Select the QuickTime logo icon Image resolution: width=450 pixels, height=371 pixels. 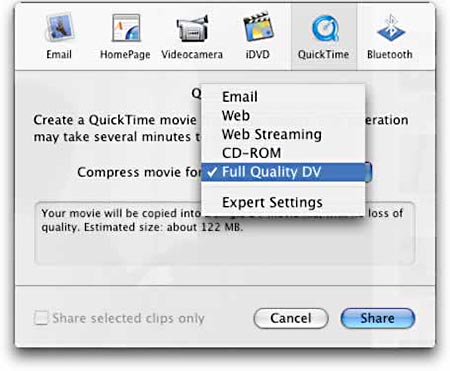coord(324,29)
